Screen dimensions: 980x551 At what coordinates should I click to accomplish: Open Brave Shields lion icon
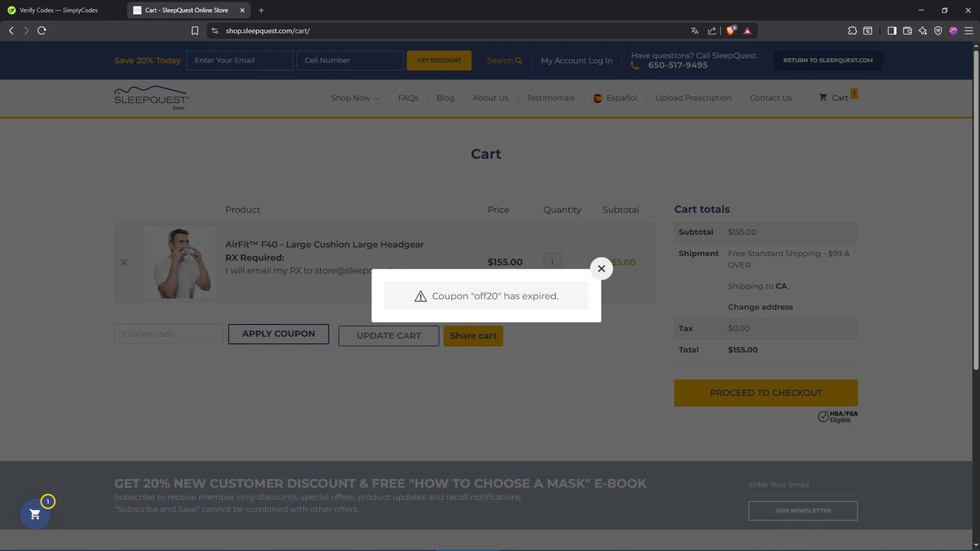tap(731, 30)
